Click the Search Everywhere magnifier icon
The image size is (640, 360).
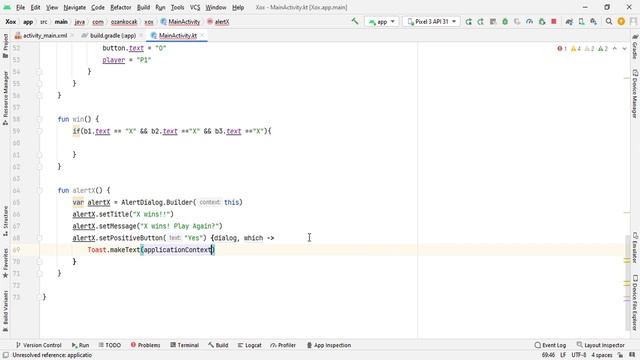pyautogui.click(x=609, y=22)
